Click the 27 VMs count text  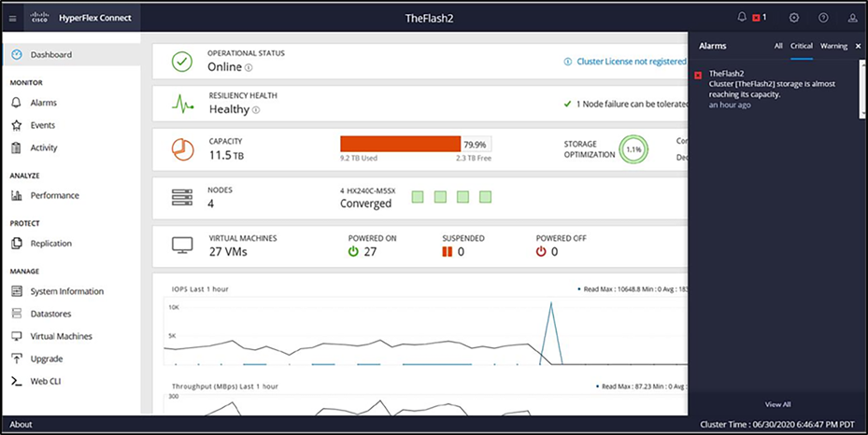tap(228, 252)
